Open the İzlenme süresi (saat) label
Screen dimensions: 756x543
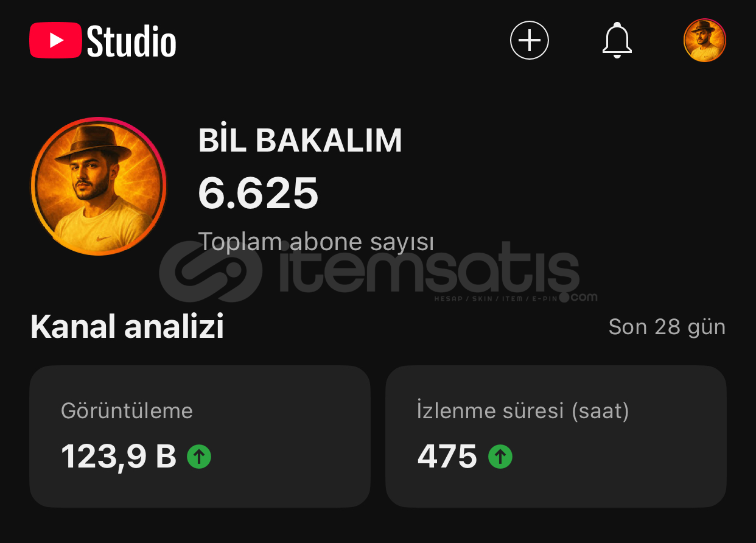(523, 411)
